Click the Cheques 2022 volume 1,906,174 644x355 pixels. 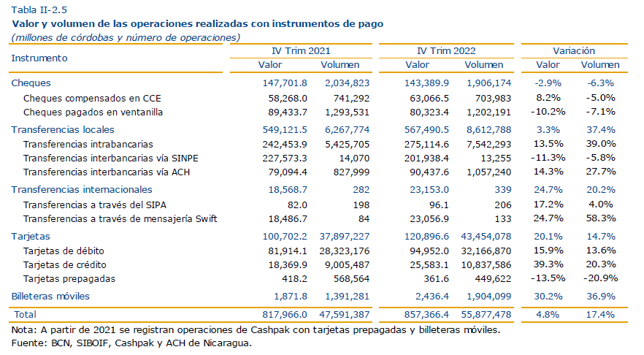(x=488, y=83)
